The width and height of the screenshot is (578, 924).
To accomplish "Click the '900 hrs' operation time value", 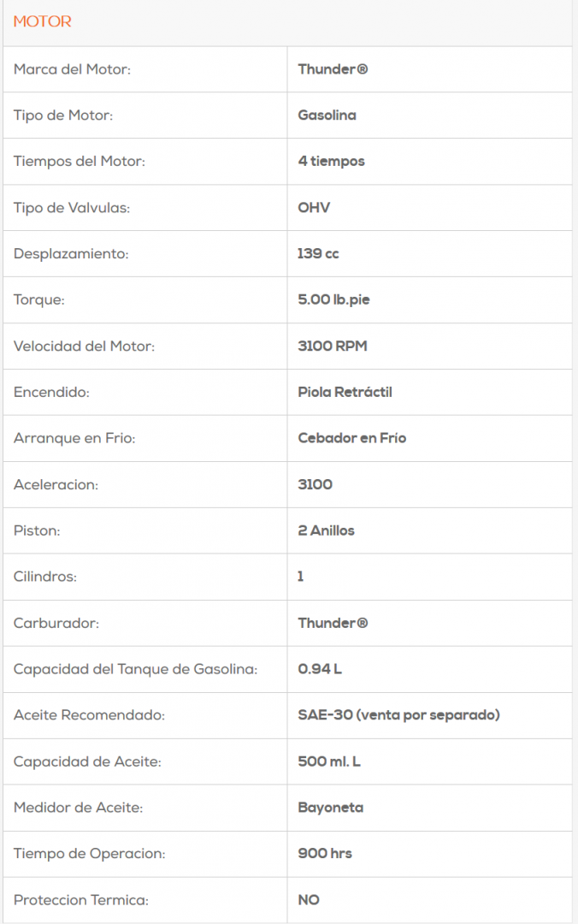I will 325,855.
